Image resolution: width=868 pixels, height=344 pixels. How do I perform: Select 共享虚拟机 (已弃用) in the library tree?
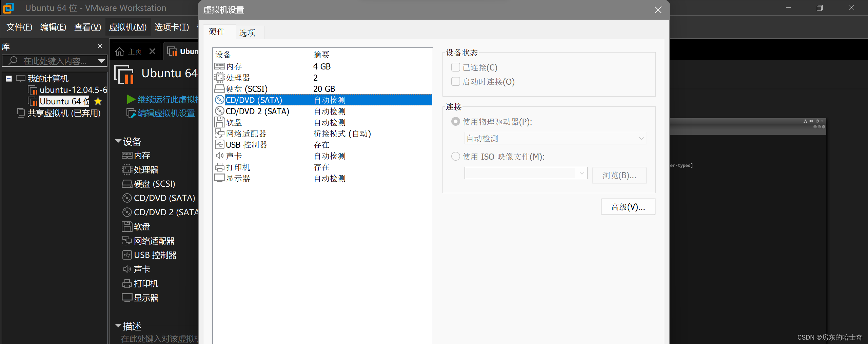point(64,113)
